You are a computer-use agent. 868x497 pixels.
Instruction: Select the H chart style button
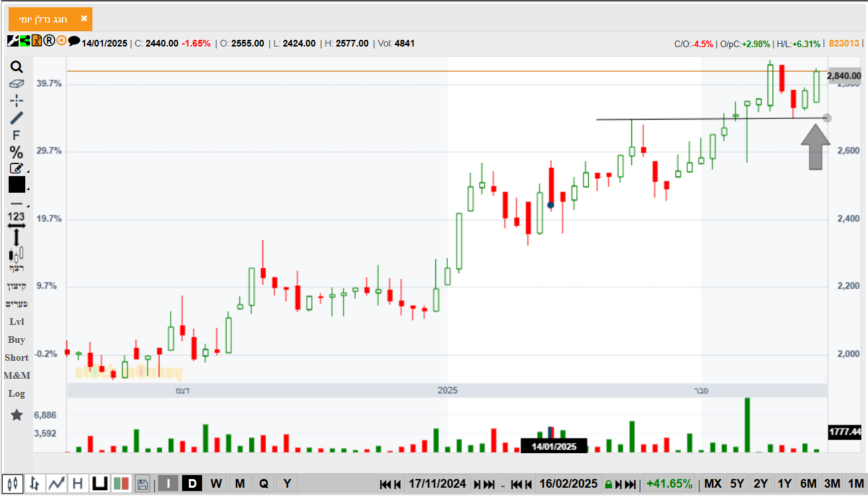point(78,484)
